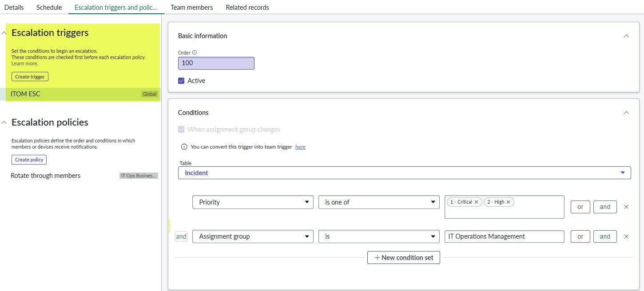Image resolution: width=644 pixels, height=291 pixels.
Task: Collapse the Conditions section
Action: (x=626, y=113)
